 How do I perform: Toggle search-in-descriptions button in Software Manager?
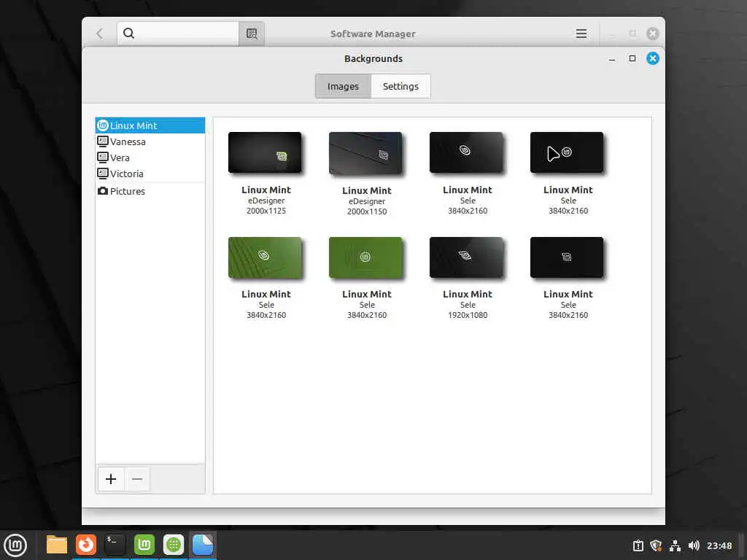(252, 34)
